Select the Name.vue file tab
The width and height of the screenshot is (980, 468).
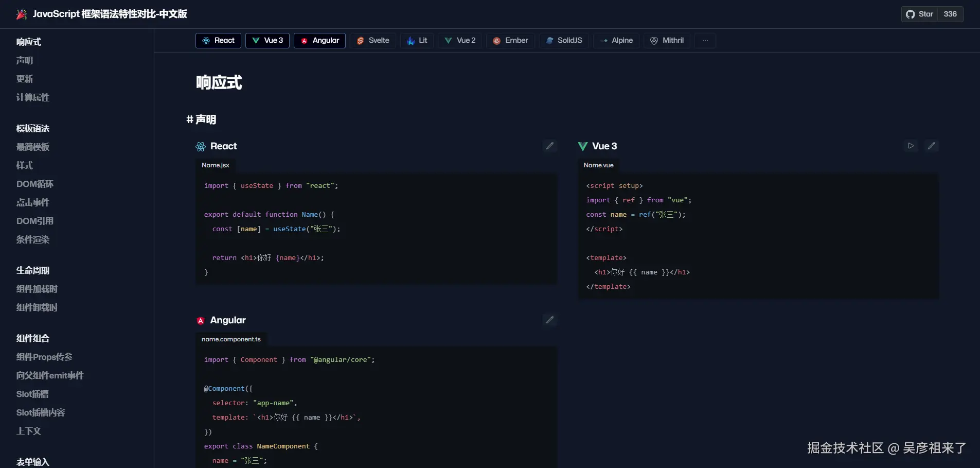click(x=598, y=165)
